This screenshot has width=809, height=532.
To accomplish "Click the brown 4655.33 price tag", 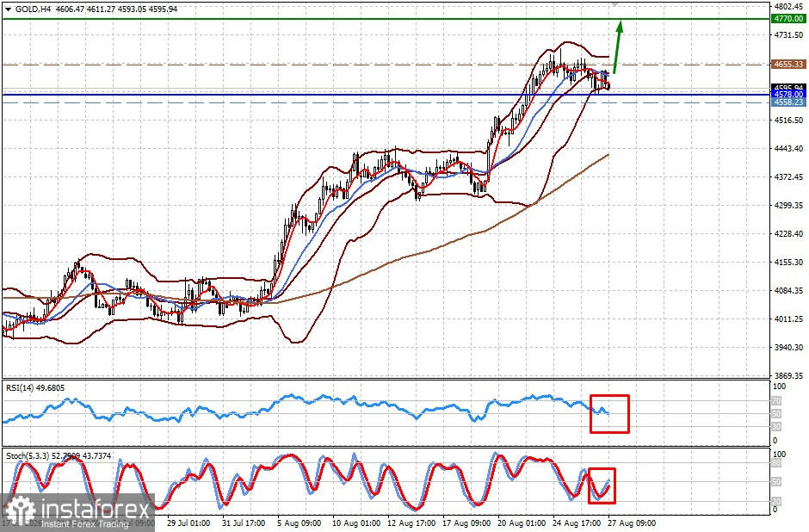I will (788, 65).
